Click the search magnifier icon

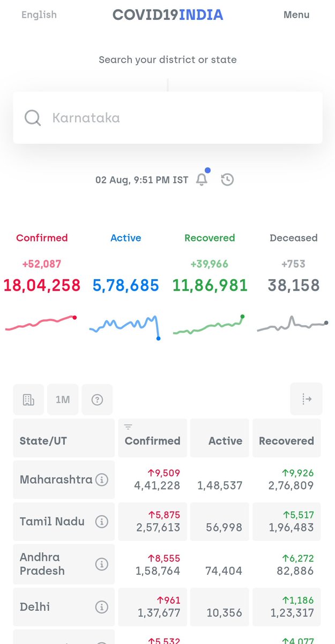pyautogui.click(x=33, y=118)
